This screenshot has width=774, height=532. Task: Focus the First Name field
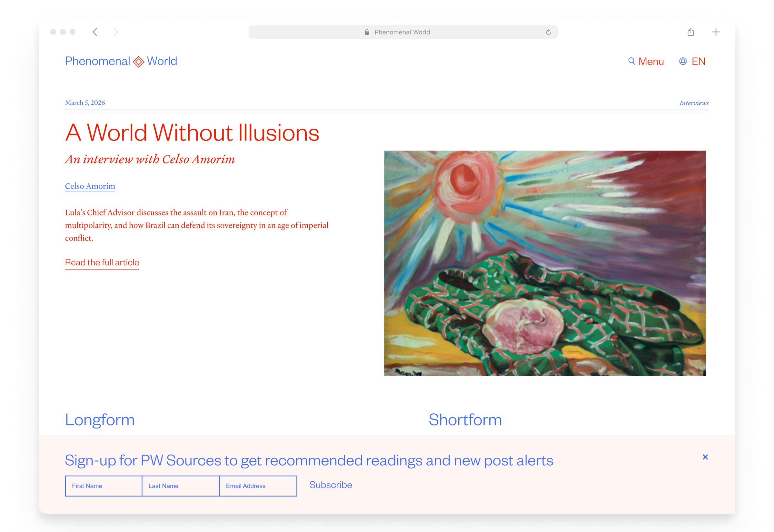click(104, 486)
